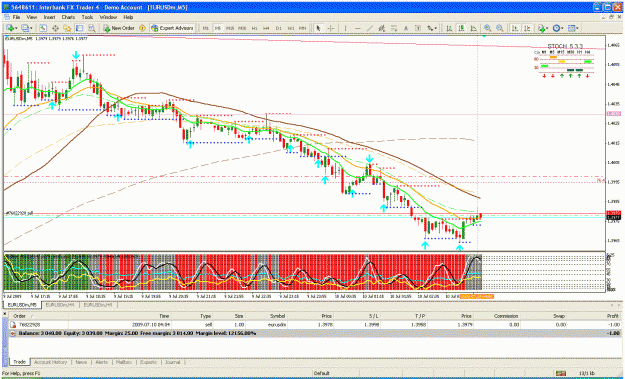Open the Profiles toolbar icon
Viewport: 625px width, 379px height.
26,28
